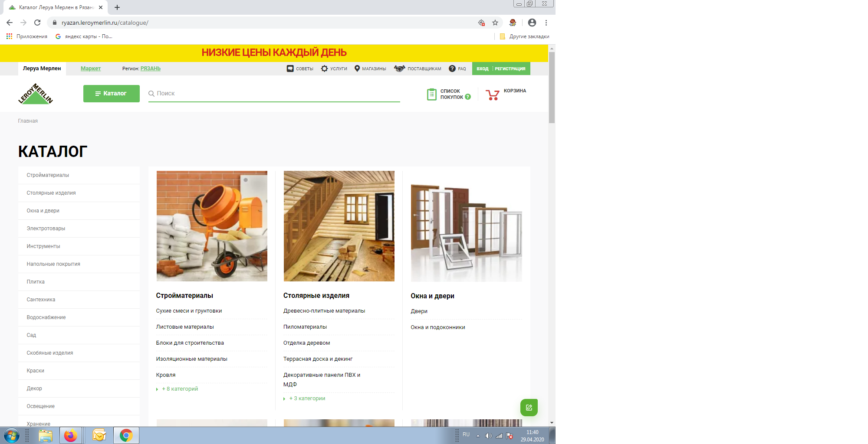
Task: Open яндекс карты bookmark
Action: click(x=84, y=36)
